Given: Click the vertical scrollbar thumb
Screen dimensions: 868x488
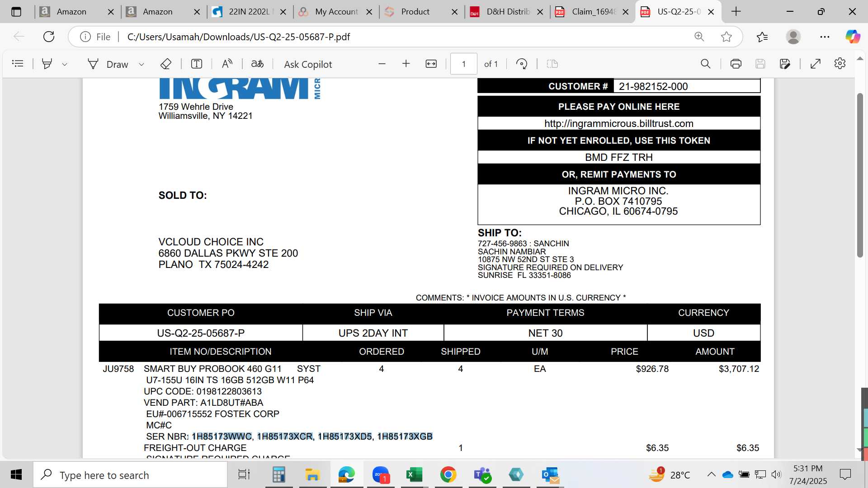Looking at the screenshot, I should pyautogui.click(x=860, y=175).
